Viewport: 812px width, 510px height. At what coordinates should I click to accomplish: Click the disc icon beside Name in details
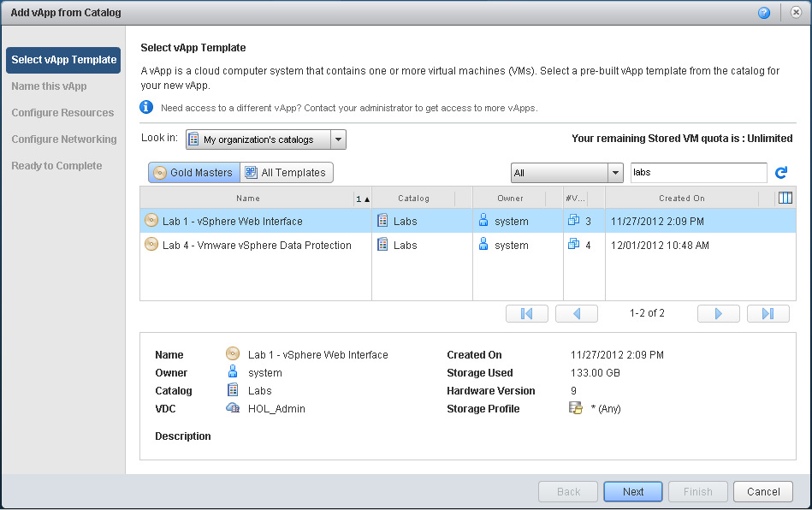point(233,353)
